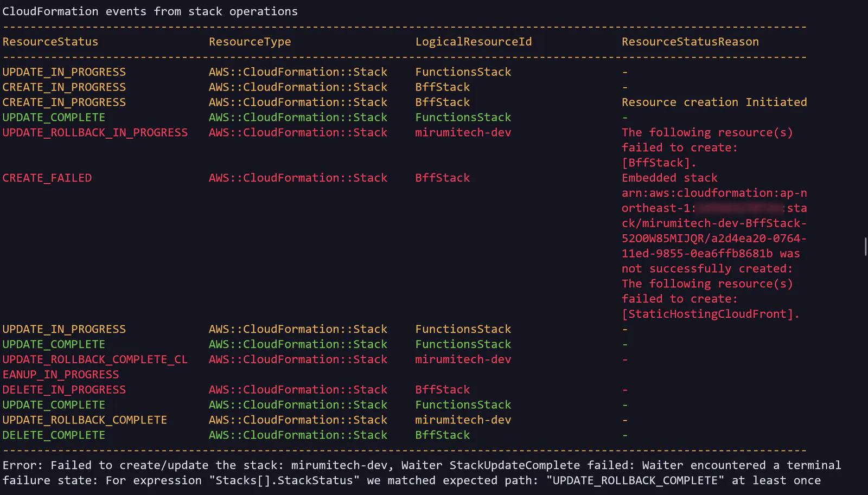868x495 pixels.
Task: Click the quoted "UPDATE_ROLLBACK_COMPLETE" in the error message
Action: click(x=635, y=480)
